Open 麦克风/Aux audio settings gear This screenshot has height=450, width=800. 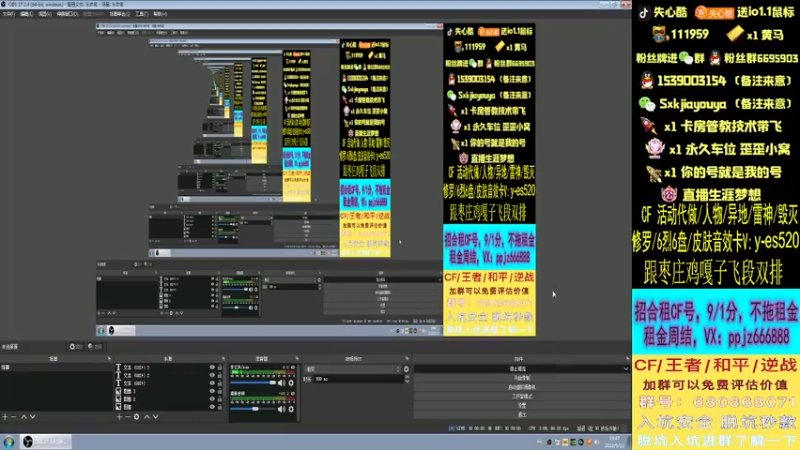coord(291,383)
